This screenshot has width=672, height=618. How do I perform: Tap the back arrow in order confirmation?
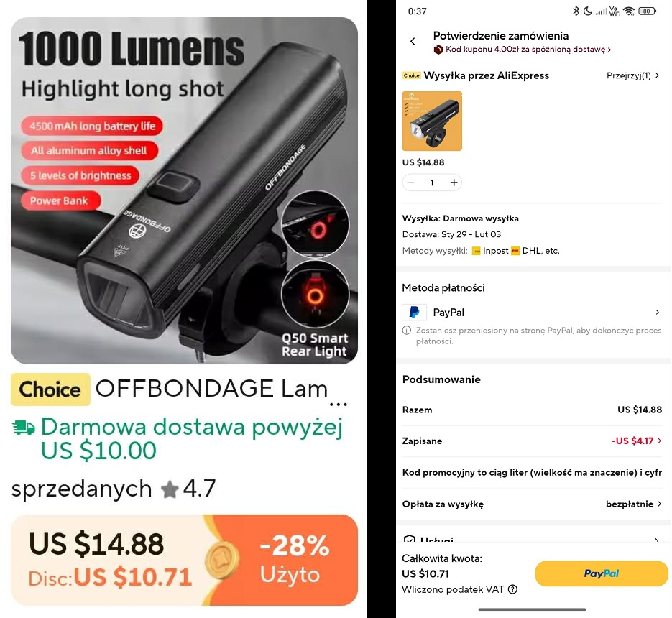tap(413, 41)
